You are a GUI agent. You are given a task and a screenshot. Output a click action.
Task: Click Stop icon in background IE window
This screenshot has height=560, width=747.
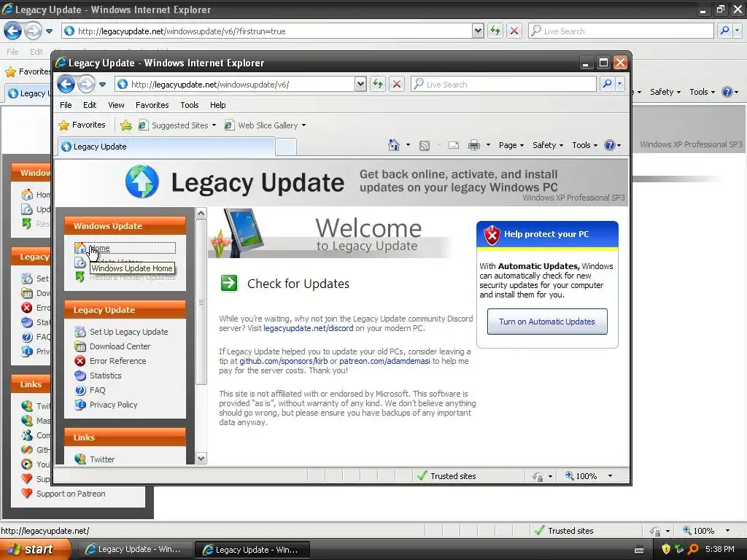click(514, 31)
